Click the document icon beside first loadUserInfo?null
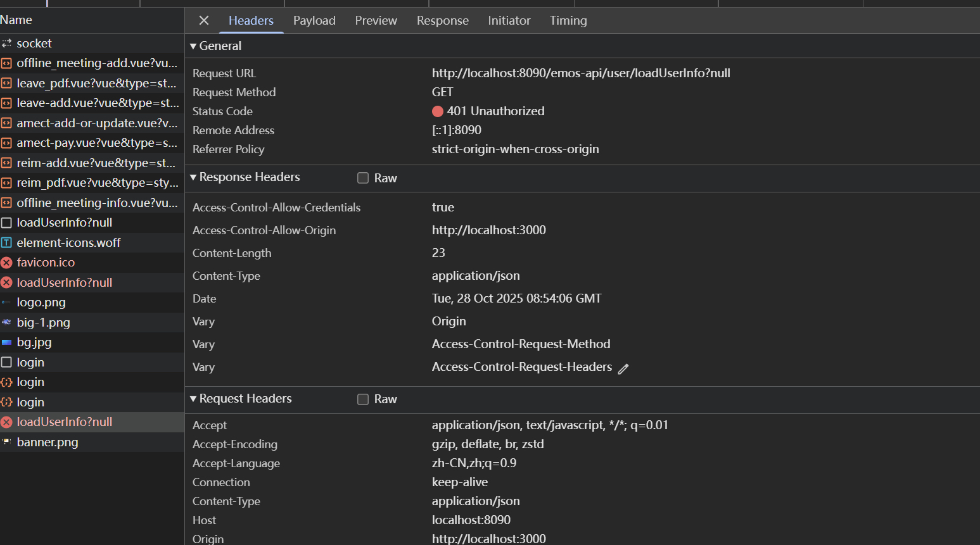The width and height of the screenshot is (980, 545). [6, 223]
